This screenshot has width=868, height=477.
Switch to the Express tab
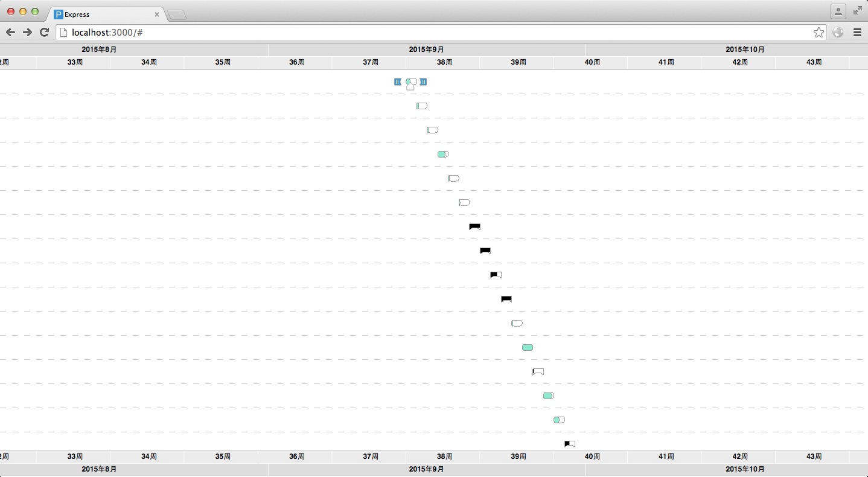point(106,14)
